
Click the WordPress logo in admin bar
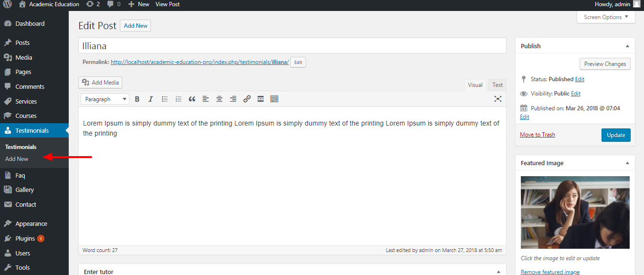(x=8, y=4)
